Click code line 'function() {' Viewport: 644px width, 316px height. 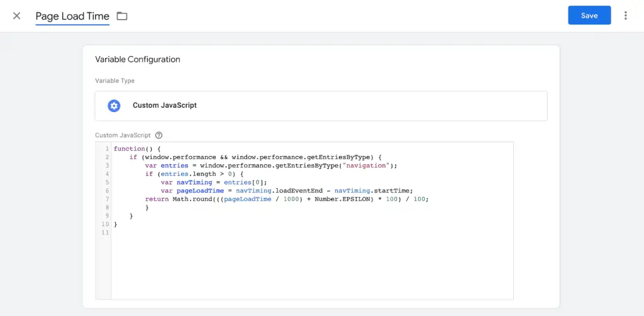tap(137, 149)
